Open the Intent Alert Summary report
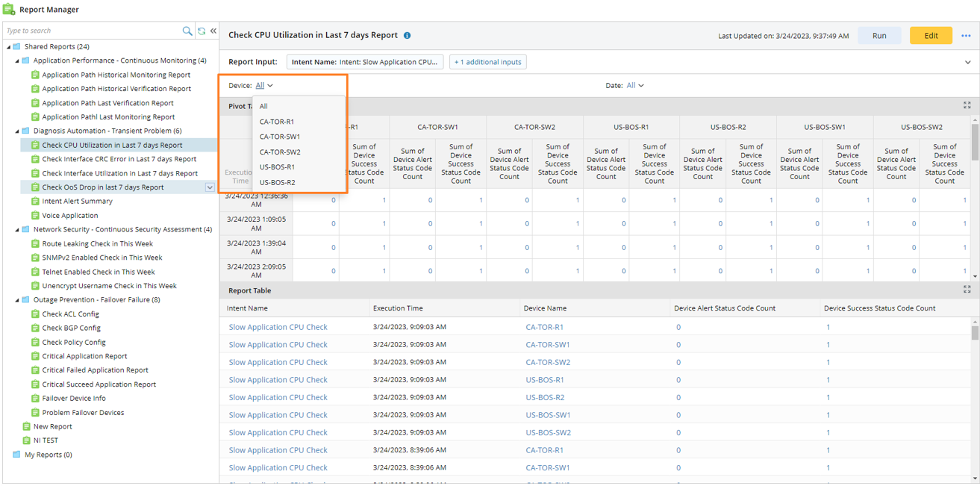This screenshot has height=486, width=980. [x=77, y=201]
